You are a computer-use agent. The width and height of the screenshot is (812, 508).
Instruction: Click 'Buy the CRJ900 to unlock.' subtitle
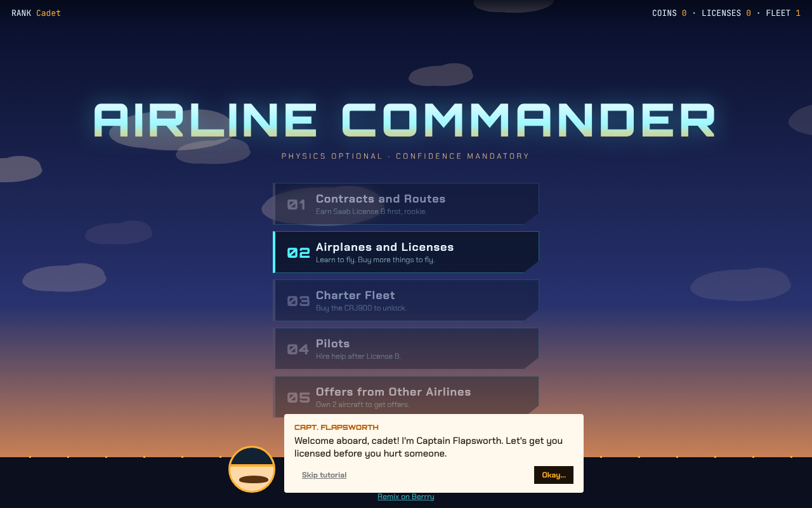[361, 308]
